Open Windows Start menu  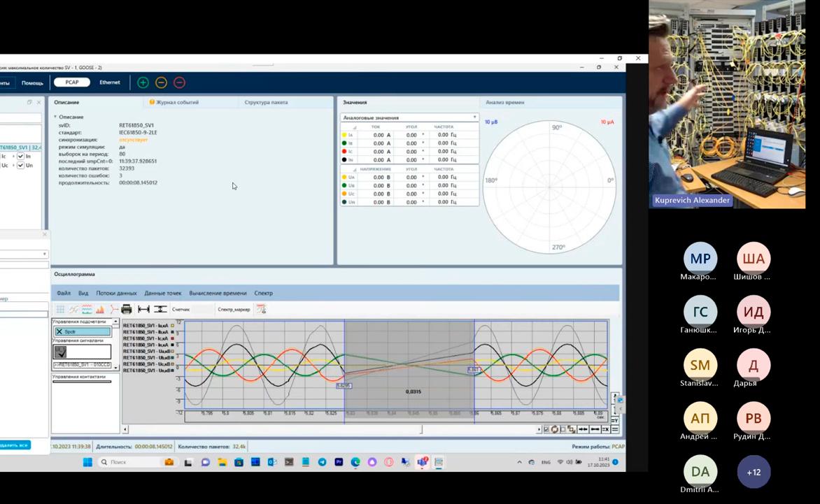pyautogui.click(x=87, y=462)
